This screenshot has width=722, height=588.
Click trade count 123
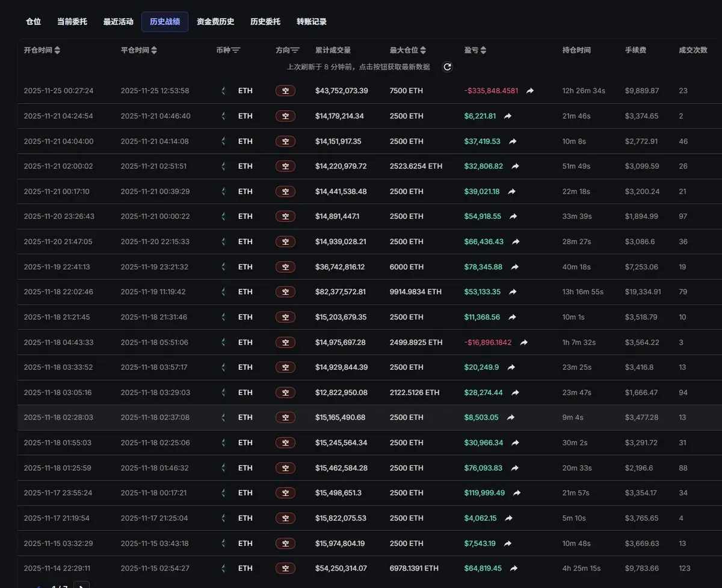coord(685,568)
